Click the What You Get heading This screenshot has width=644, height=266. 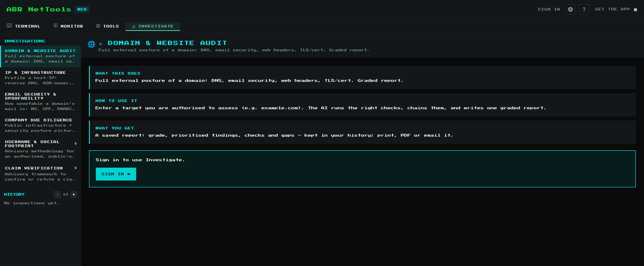[x=115, y=128]
